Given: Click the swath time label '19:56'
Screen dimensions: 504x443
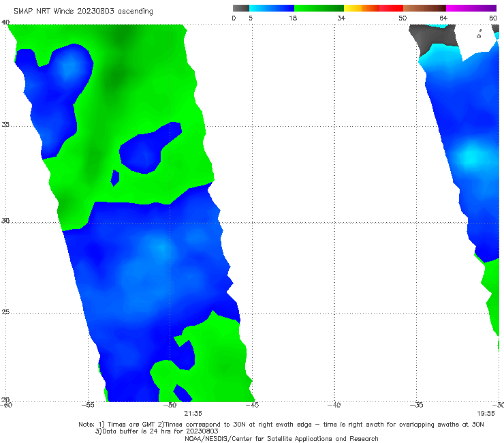Looking at the screenshot, I should point(486,413).
